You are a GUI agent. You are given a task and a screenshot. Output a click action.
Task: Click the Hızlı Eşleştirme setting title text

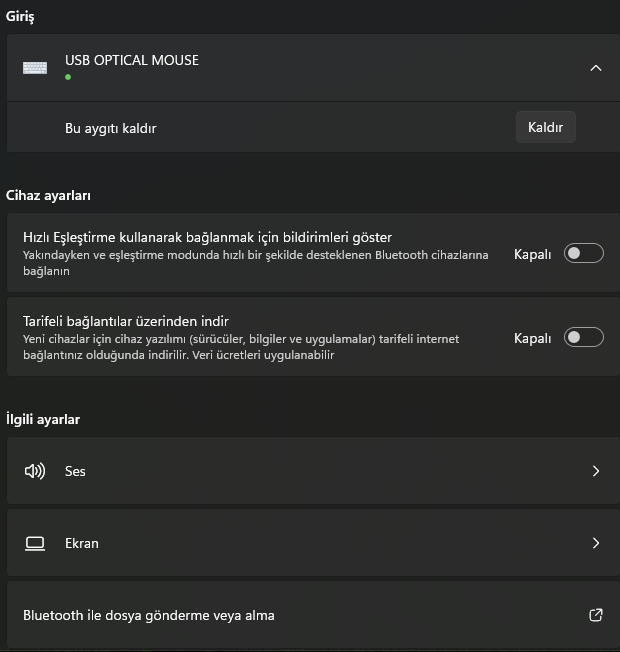207,238
